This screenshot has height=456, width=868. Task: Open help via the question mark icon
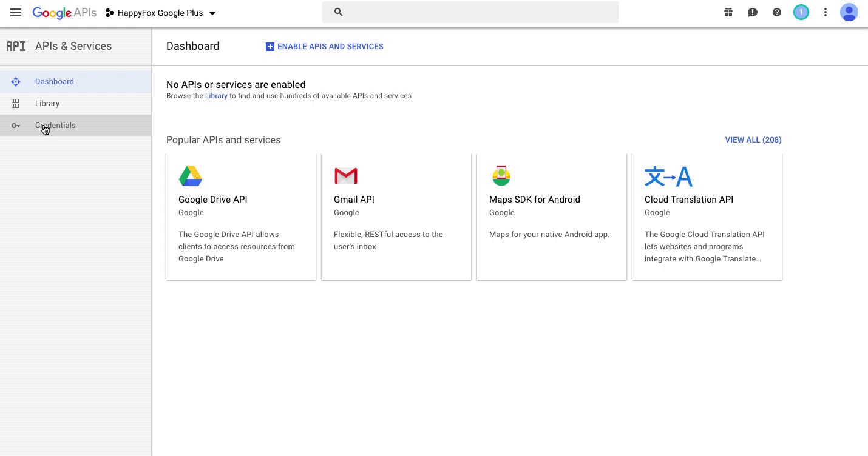[x=776, y=12]
